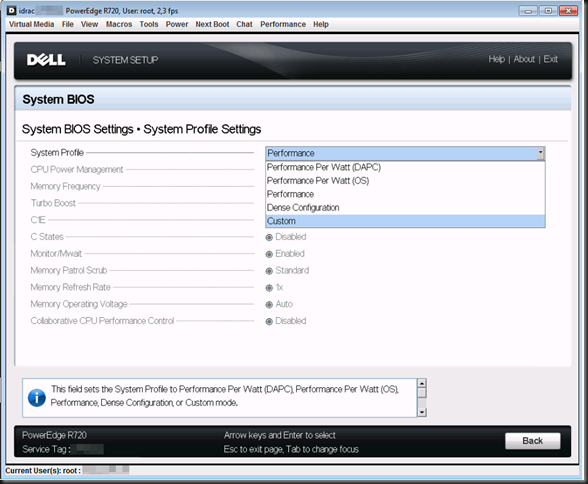
Task: Open the Performance menu in menu bar
Action: [283, 24]
